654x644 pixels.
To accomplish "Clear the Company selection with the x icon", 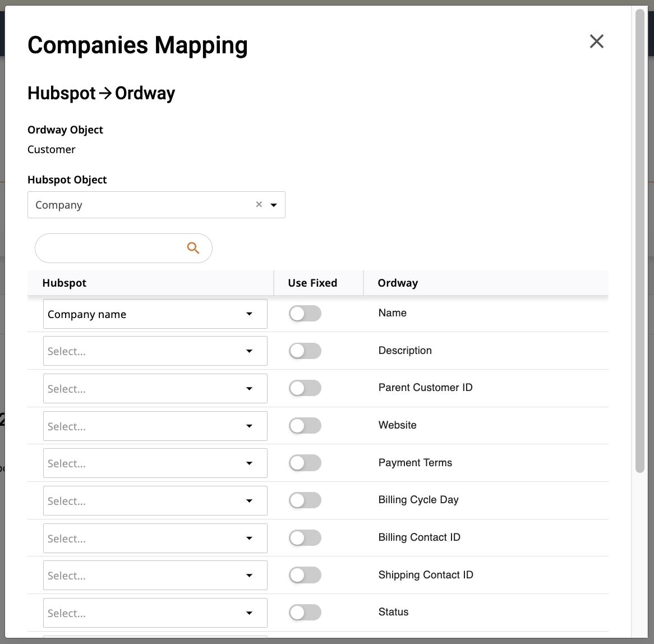I will click(259, 204).
